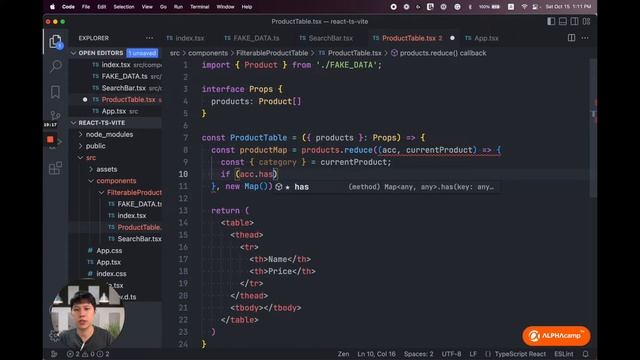Image resolution: width=640 pixels, height=360 pixels.
Task: Click the Apple menu icon
Action: tap(52, 7)
